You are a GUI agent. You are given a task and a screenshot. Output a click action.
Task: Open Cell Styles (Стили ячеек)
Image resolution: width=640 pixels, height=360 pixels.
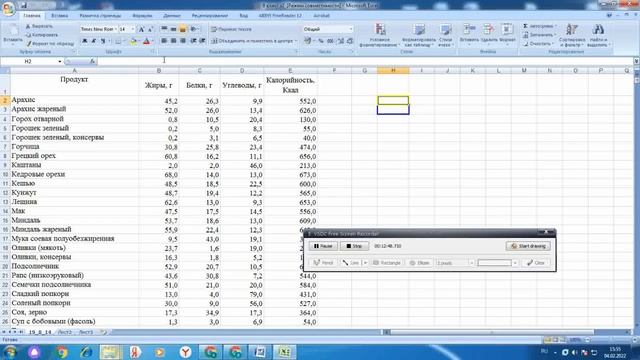[x=446, y=35]
